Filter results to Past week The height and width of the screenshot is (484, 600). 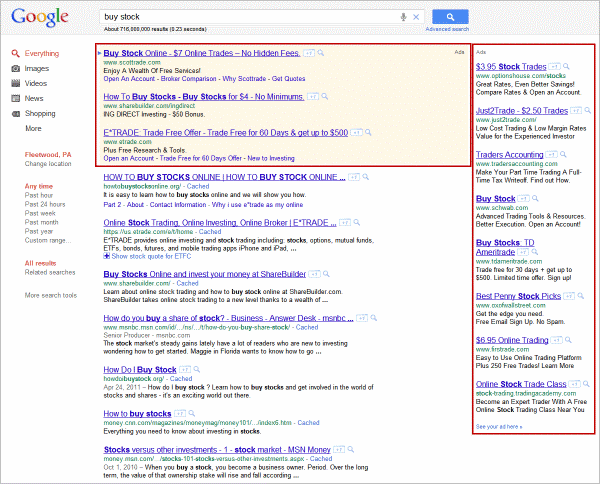[40, 213]
